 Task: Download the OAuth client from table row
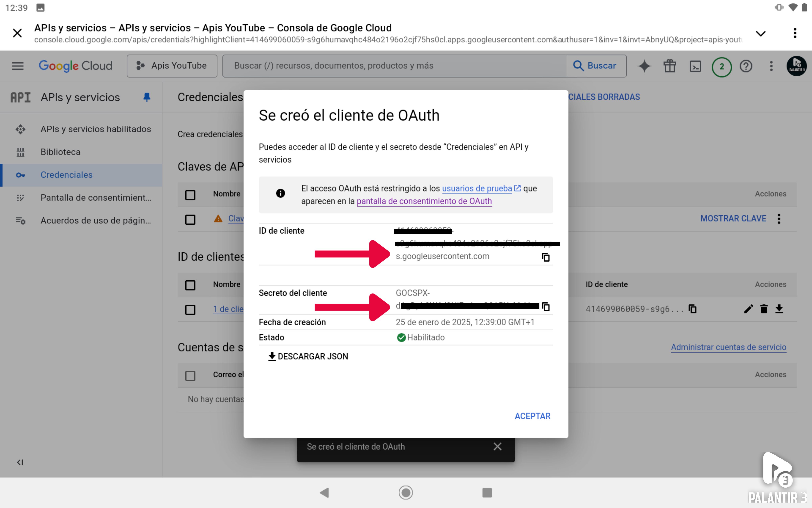(779, 309)
